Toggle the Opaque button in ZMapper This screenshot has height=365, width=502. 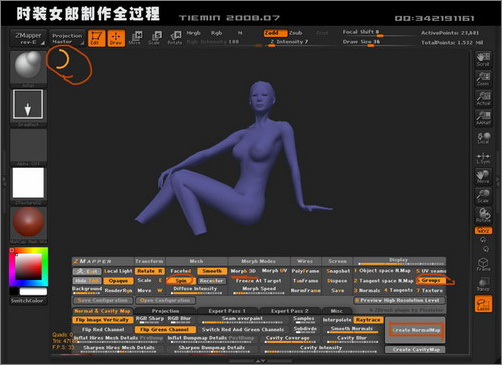[x=118, y=281]
